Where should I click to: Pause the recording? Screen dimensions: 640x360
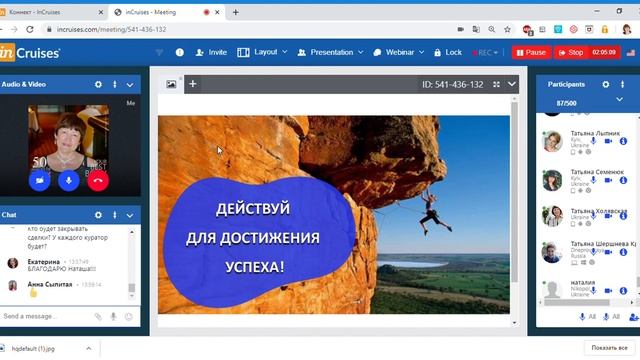[531, 53]
